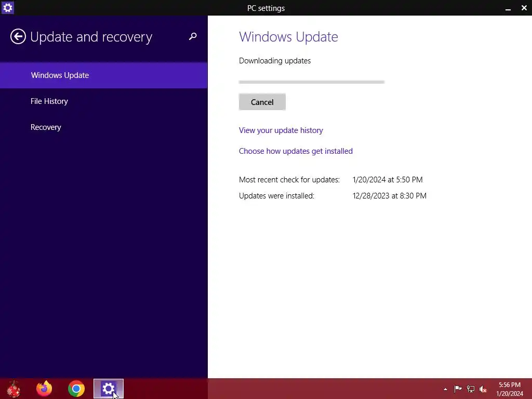Screen dimensions: 532x399
Task: Click the PC settings gear icon in title bar
Action: (x=7, y=7)
